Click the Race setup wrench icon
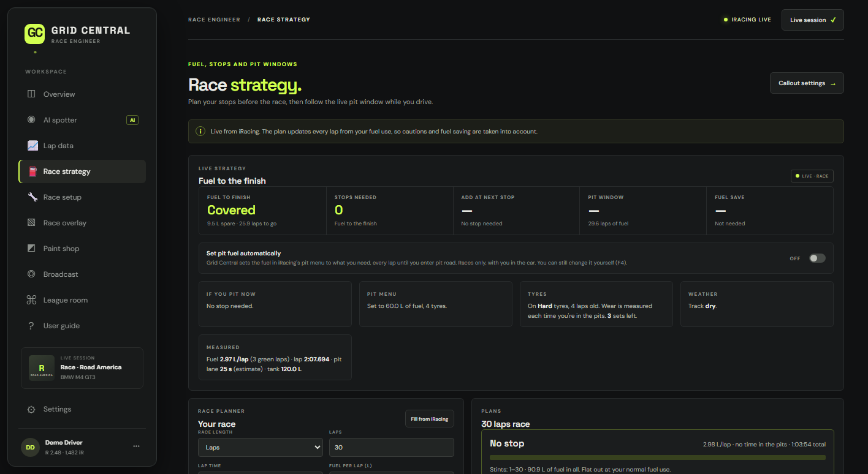The image size is (868, 474). pyautogui.click(x=32, y=197)
